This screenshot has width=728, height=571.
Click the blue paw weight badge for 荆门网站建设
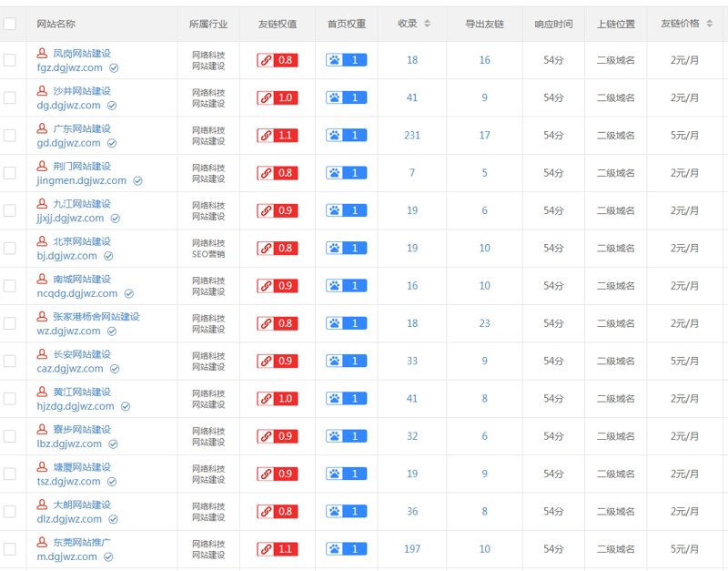[346, 173]
